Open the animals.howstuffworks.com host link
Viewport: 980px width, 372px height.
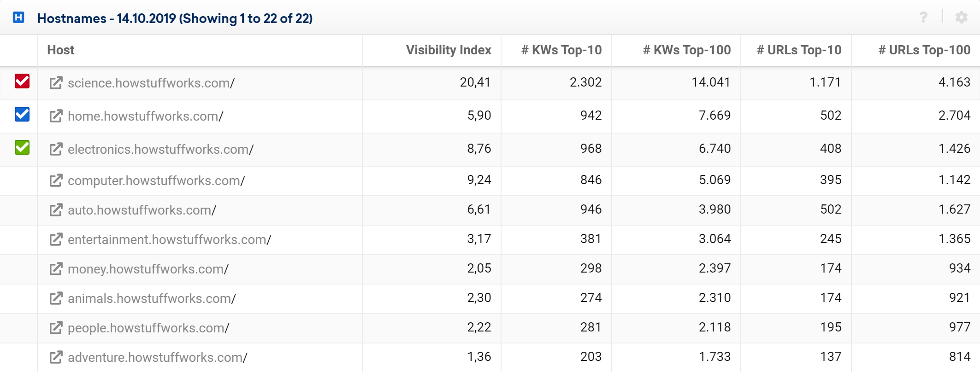pos(152,298)
